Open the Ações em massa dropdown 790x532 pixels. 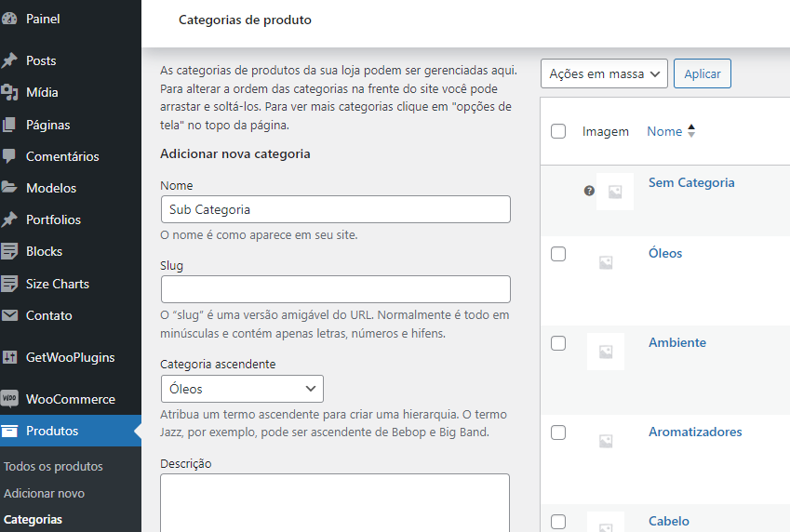pyautogui.click(x=604, y=73)
